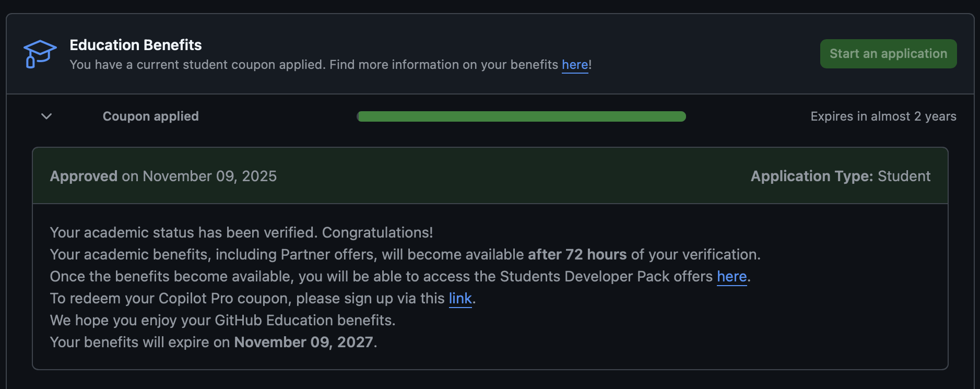Click the Approved status banner
980x389 pixels.
pyautogui.click(x=490, y=176)
